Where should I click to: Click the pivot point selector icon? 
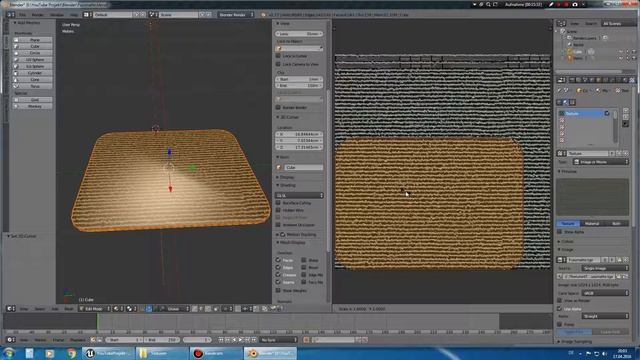click(x=131, y=309)
